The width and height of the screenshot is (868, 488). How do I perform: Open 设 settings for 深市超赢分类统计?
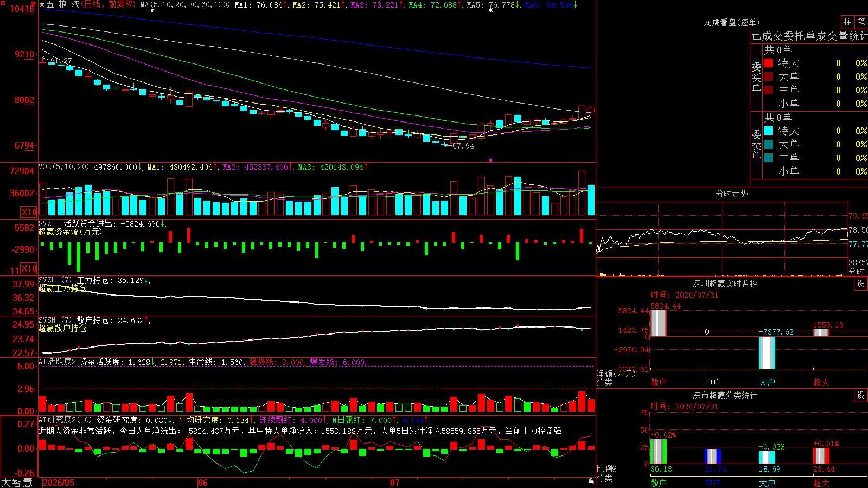pyautogui.click(x=861, y=395)
